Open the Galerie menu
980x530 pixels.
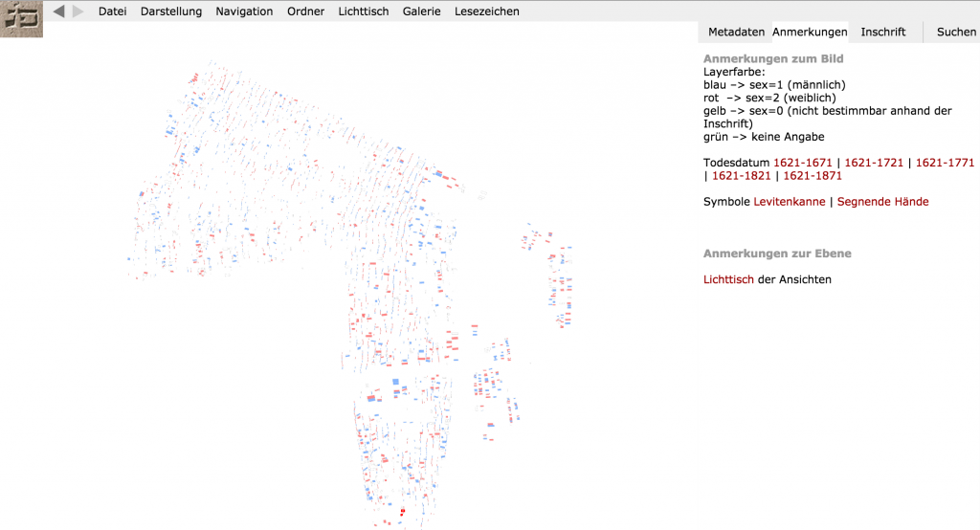[421, 11]
